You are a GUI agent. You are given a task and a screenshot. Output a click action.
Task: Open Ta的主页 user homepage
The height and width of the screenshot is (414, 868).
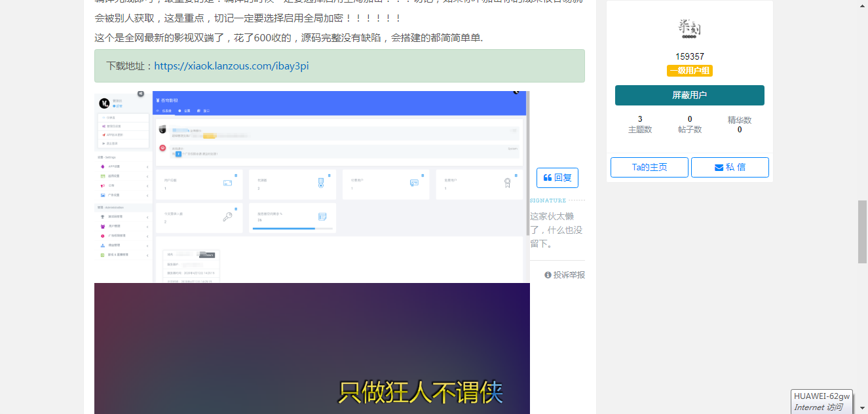(649, 167)
